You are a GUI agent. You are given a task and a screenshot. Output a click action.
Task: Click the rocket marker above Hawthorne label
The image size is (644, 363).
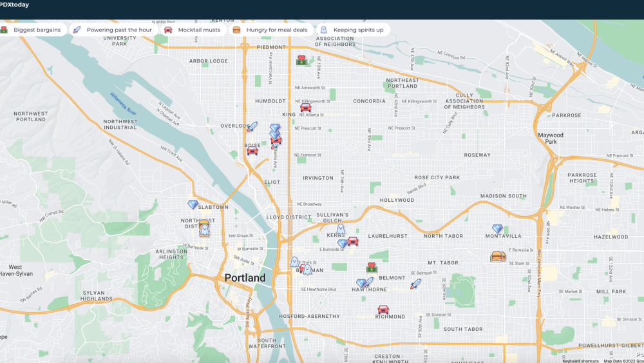tap(369, 282)
